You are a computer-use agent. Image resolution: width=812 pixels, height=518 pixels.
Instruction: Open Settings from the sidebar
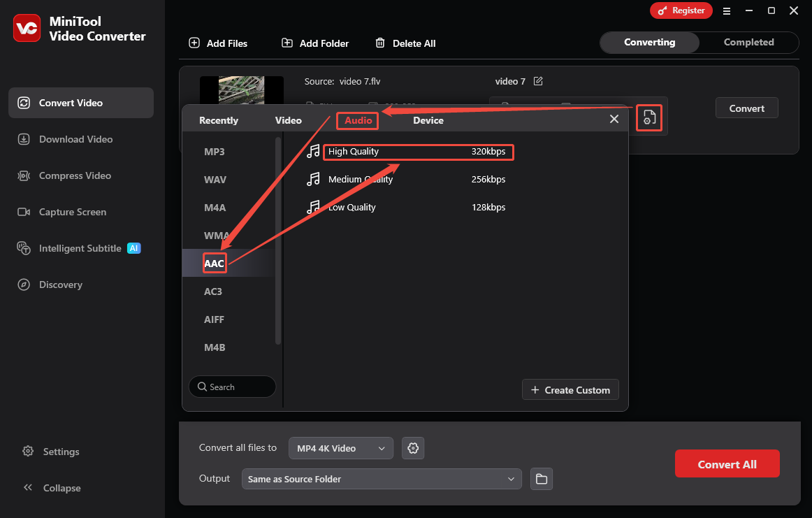pyautogui.click(x=51, y=451)
